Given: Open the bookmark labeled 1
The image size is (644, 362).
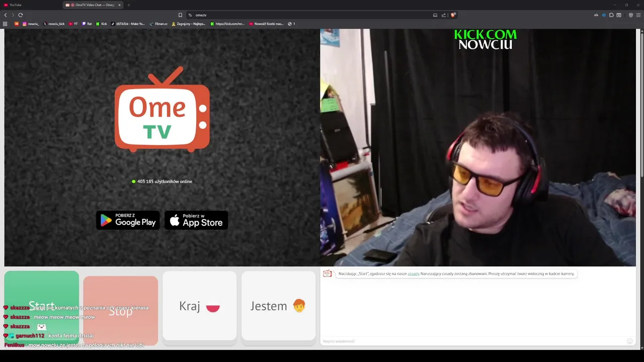Looking at the screenshot, I should [292, 24].
